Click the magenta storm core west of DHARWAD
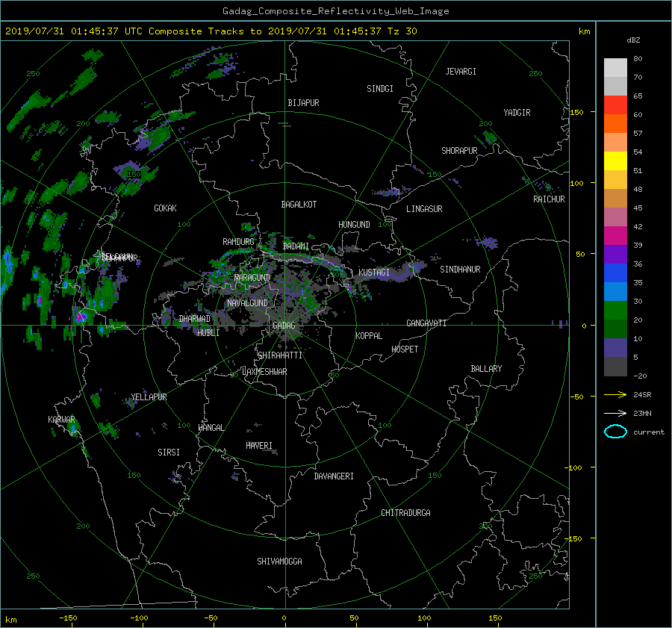The image size is (672, 628). click(80, 317)
